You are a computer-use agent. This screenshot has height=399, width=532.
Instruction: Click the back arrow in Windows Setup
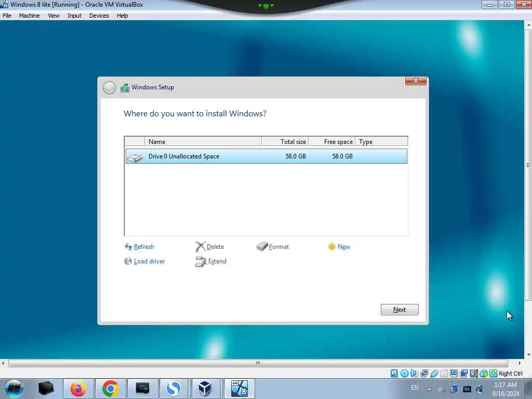click(109, 88)
